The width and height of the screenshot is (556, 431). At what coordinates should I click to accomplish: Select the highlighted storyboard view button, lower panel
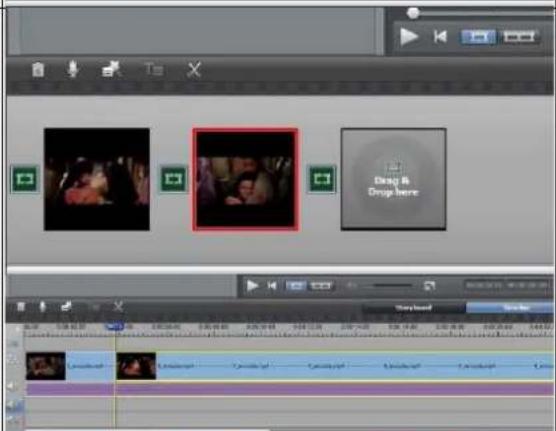pos(296,286)
